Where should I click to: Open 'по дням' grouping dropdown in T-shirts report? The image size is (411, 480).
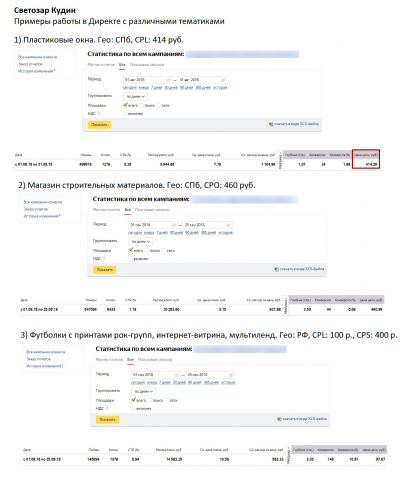[x=143, y=392]
